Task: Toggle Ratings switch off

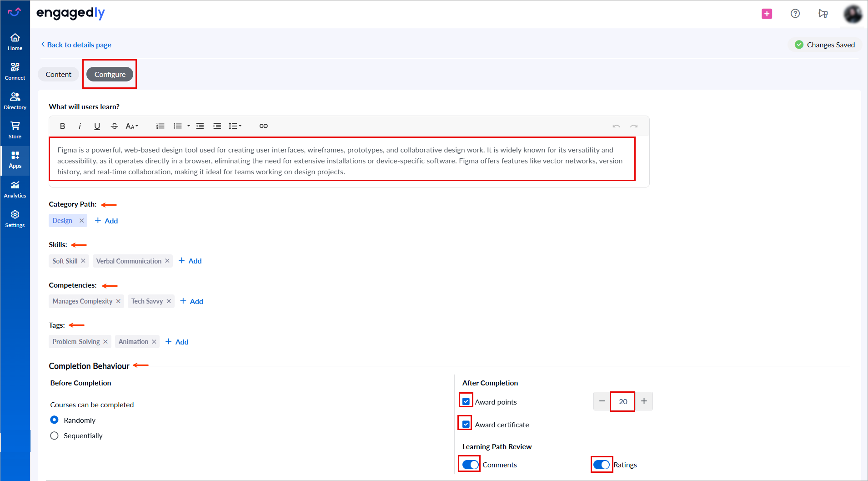Action: (602, 465)
